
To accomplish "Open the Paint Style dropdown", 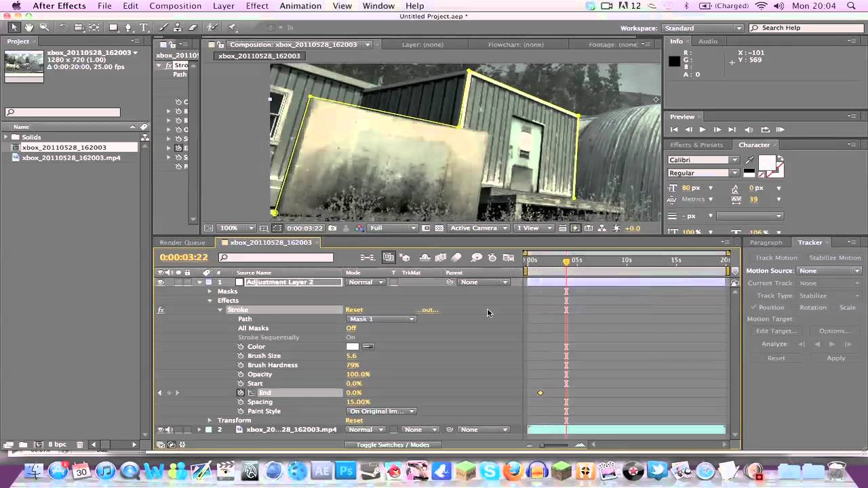I will click(x=382, y=411).
